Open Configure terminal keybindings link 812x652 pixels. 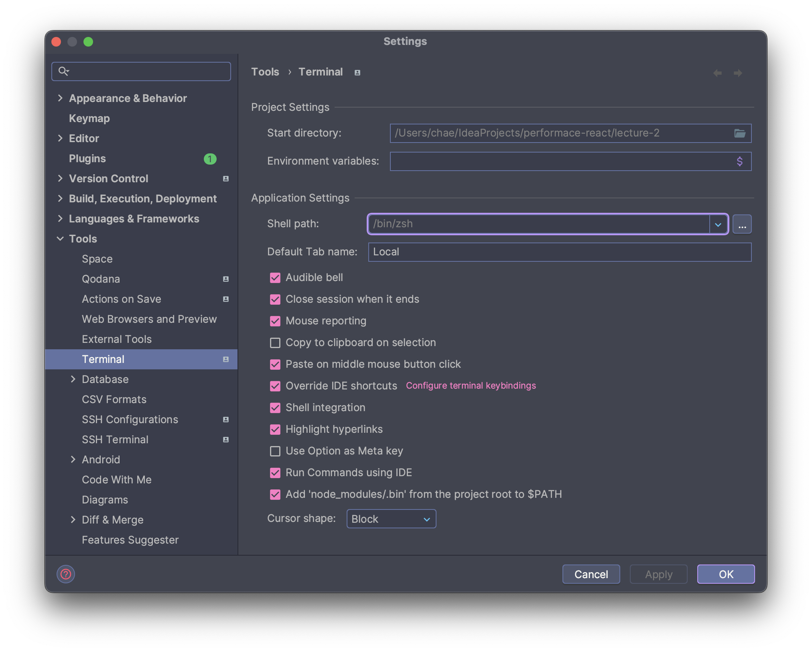click(x=471, y=386)
